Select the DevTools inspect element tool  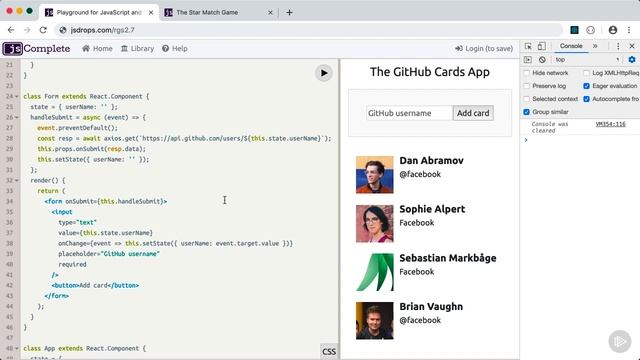528,46
